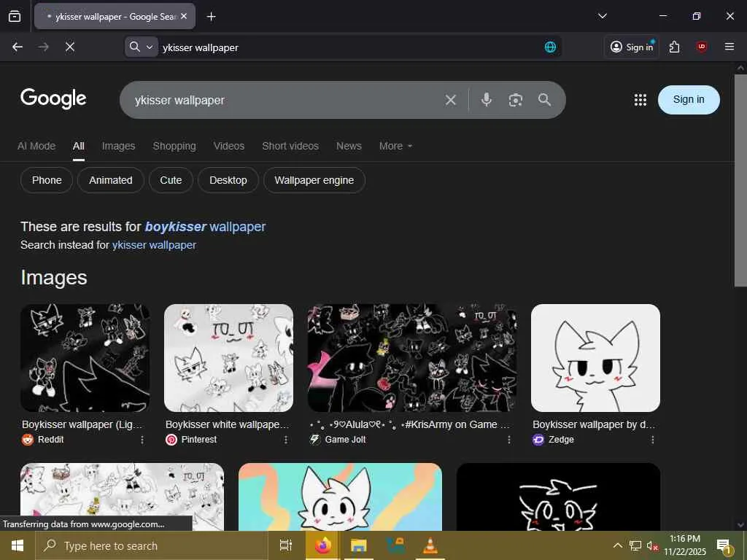Open Windows notification center icon
This screenshot has width=747, height=560.
pyautogui.click(x=724, y=546)
